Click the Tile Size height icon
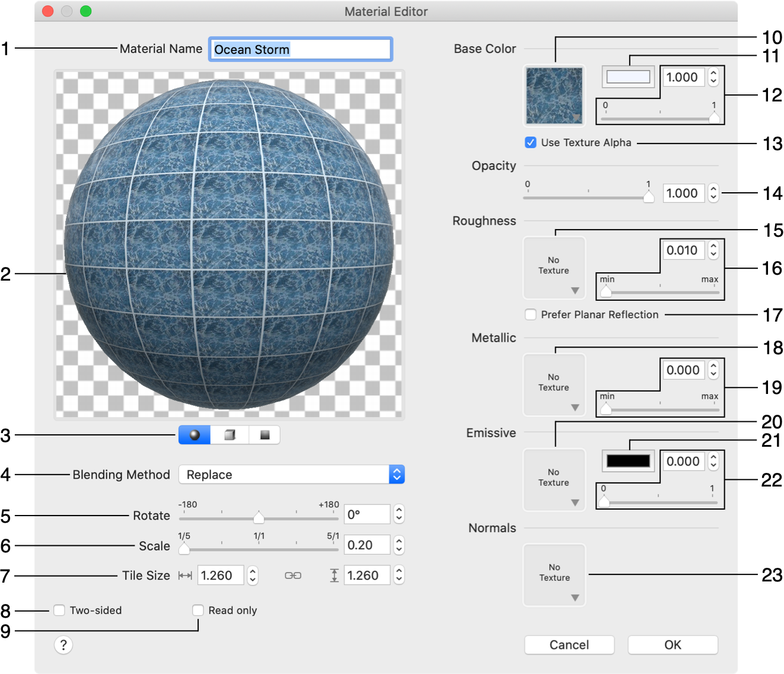 pos(334,576)
